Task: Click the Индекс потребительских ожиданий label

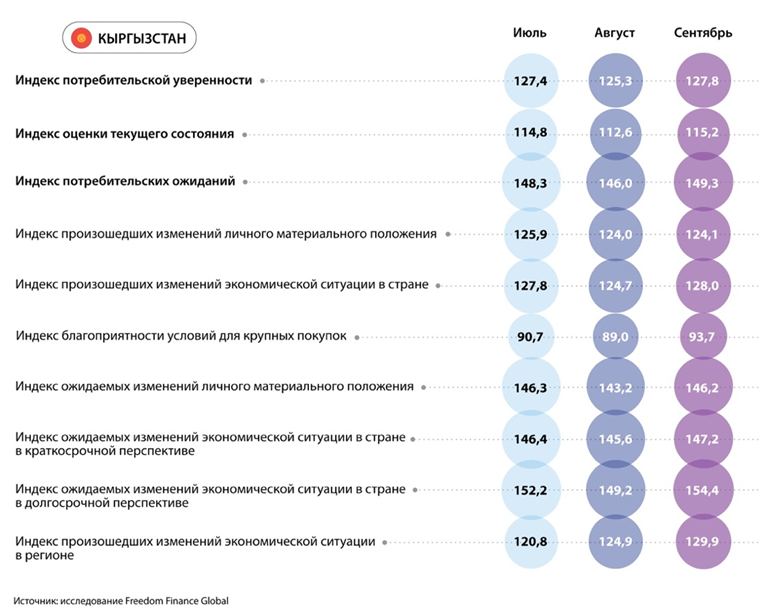Action: [126, 182]
